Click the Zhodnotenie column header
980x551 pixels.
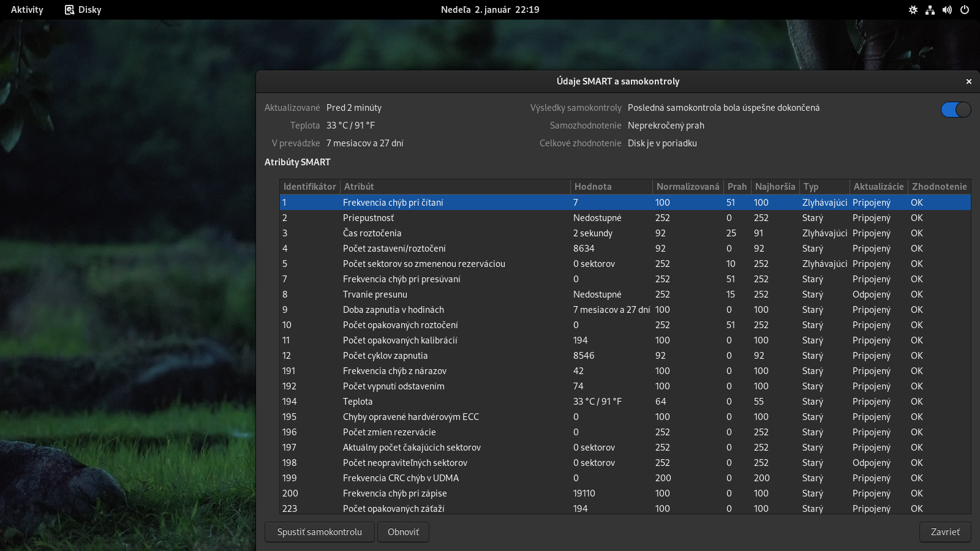(939, 187)
